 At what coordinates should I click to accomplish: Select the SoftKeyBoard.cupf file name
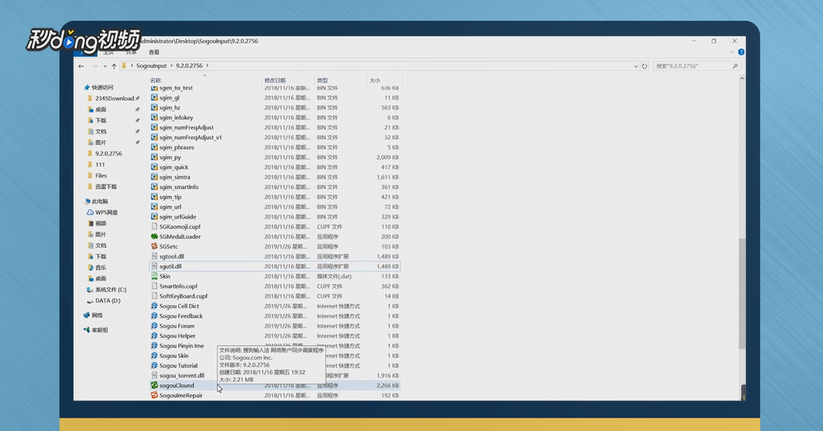[x=184, y=296]
